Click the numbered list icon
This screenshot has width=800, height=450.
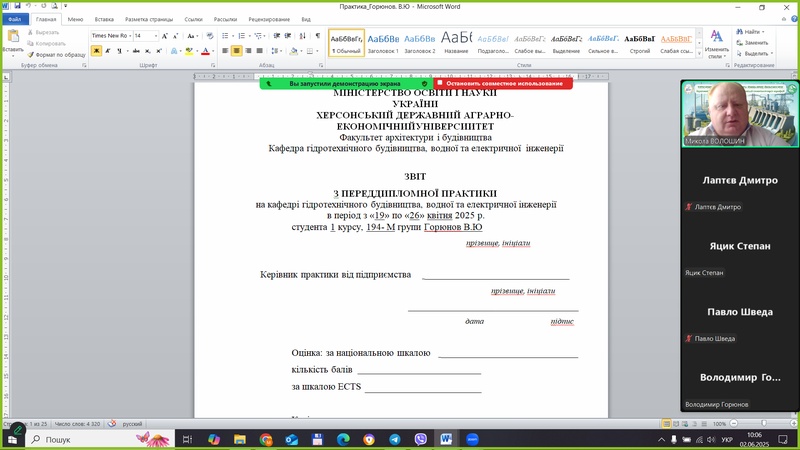(241, 36)
